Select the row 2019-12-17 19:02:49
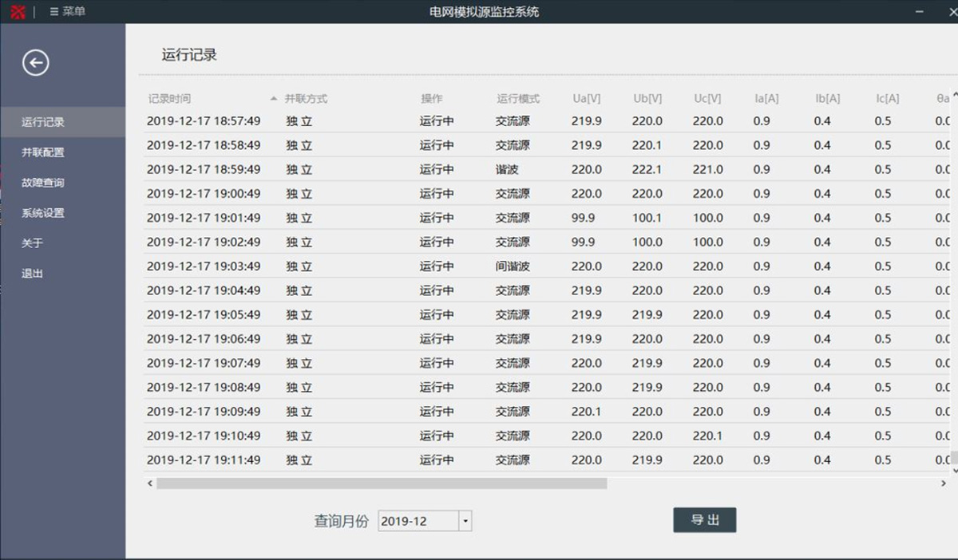Image resolution: width=958 pixels, height=560 pixels. (548, 242)
